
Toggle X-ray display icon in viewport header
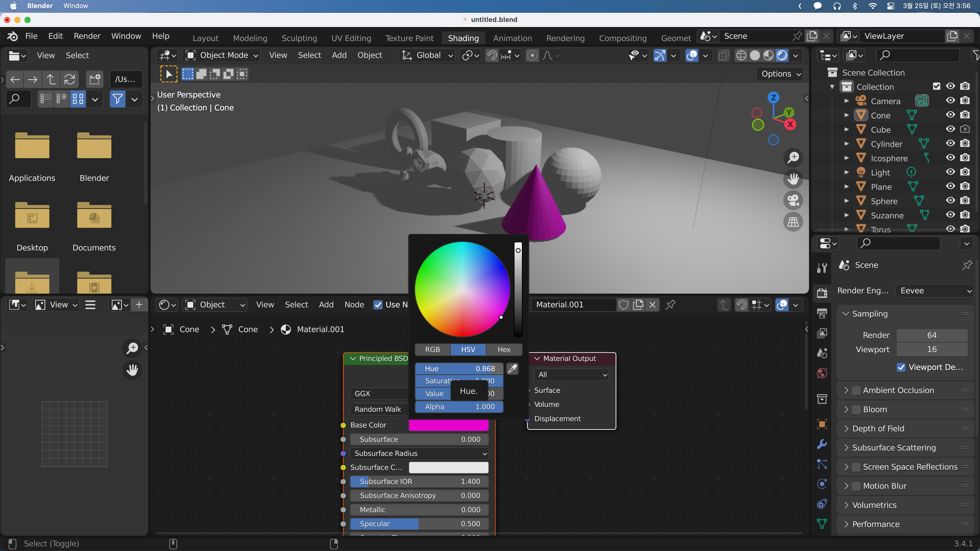pyautogui.click(x=723, y=56)
